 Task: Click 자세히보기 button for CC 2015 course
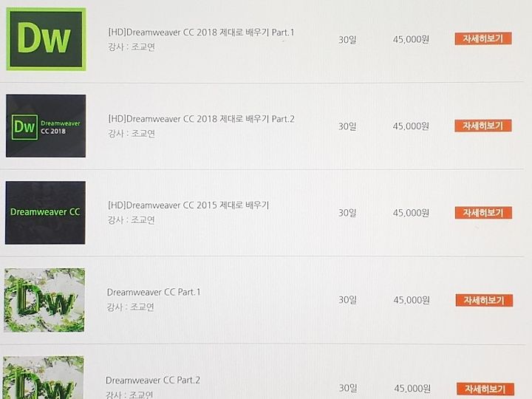tap(483, 213)
